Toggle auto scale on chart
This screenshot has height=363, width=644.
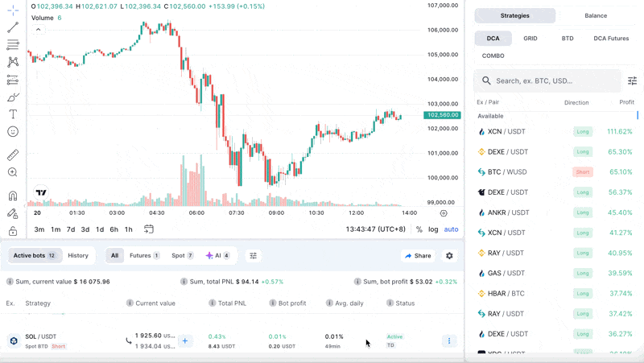(451, 229)
